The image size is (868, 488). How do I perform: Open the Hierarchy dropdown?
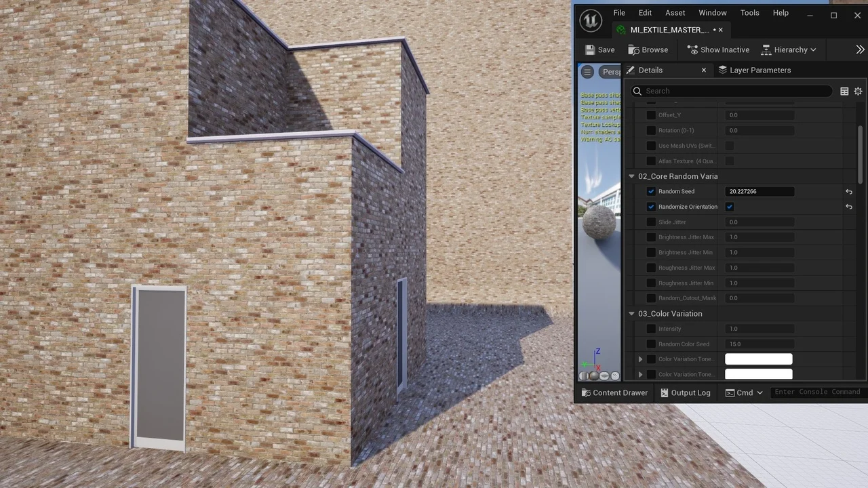pyautogui.click(x=789, y=49)
